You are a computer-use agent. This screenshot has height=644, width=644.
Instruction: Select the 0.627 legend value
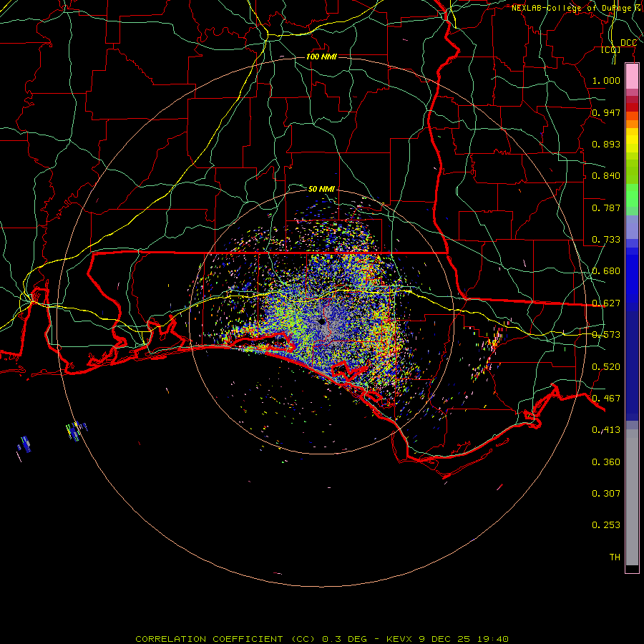[606, 303]
